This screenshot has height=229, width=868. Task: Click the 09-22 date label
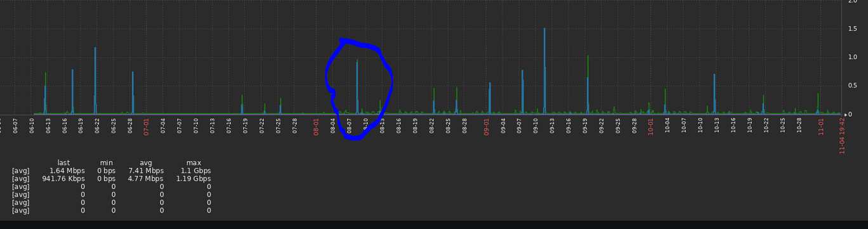pyautogui.click(x=602, y=125)
